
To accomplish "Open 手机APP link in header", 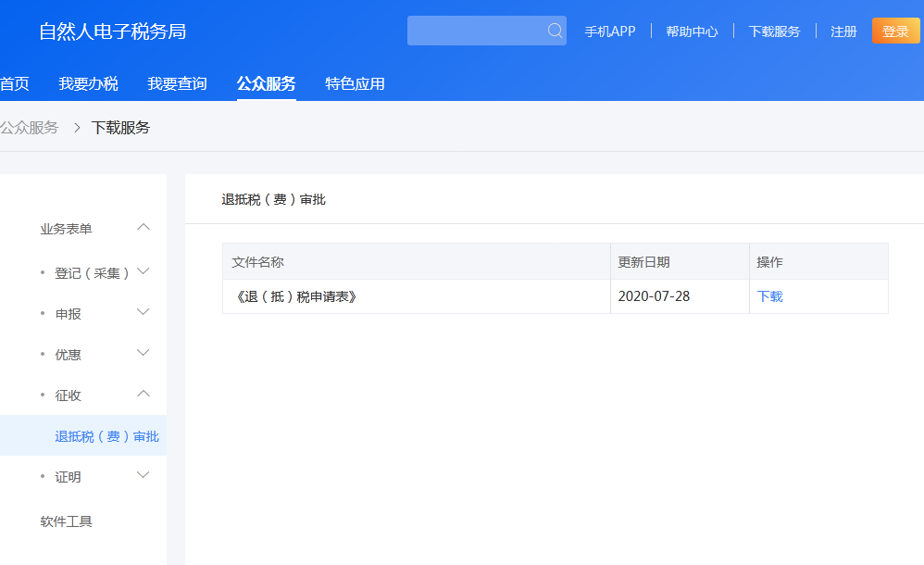I will tap(610, 31).
